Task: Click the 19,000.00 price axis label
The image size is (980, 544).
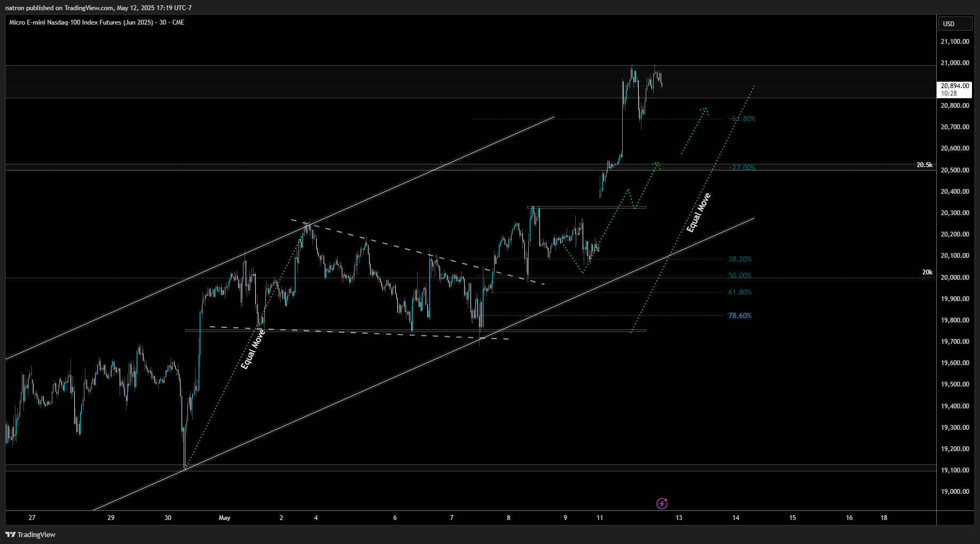Action: (x=955, y=492)
